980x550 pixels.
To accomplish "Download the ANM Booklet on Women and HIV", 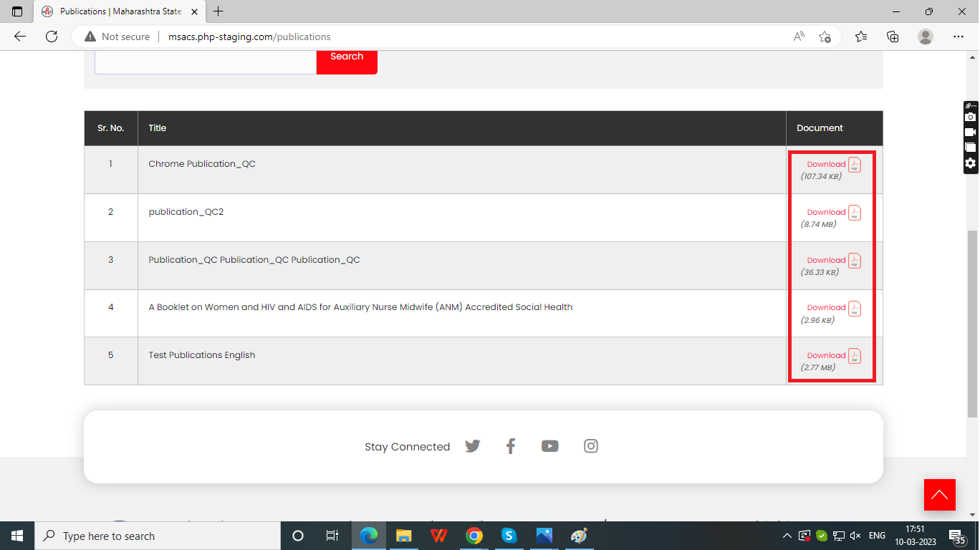I will tap(826, 307).
